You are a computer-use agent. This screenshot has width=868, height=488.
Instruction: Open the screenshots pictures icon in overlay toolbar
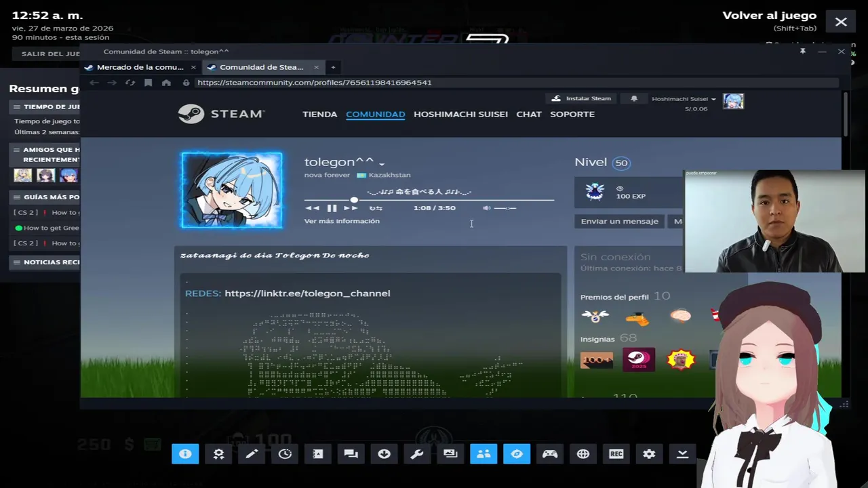click(450, 454)
